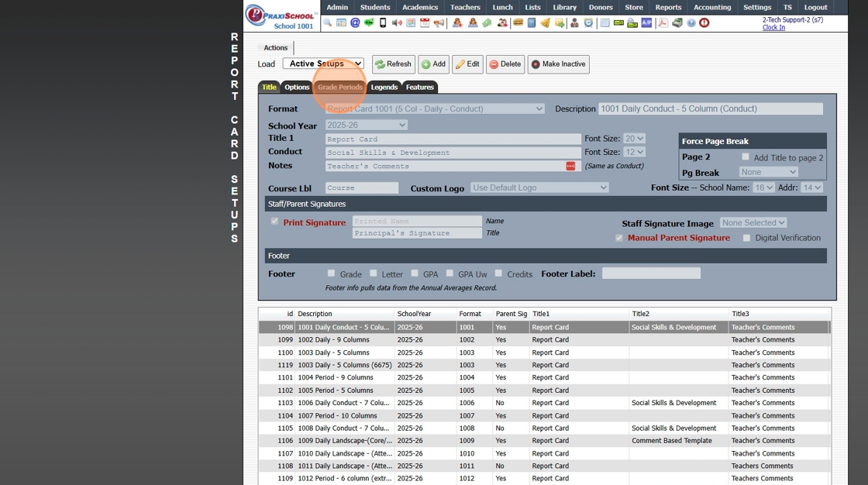Open the Reports menu
Viewport: 868px width, 485px height.
(668, 7)
